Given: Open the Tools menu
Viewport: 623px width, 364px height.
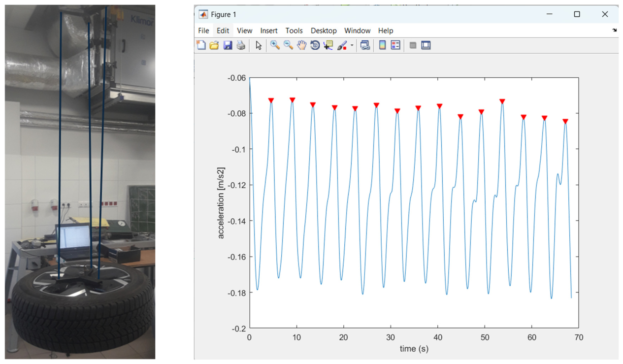Looking at the screenshot, I should pyautogui.click(x=294, y=31).
